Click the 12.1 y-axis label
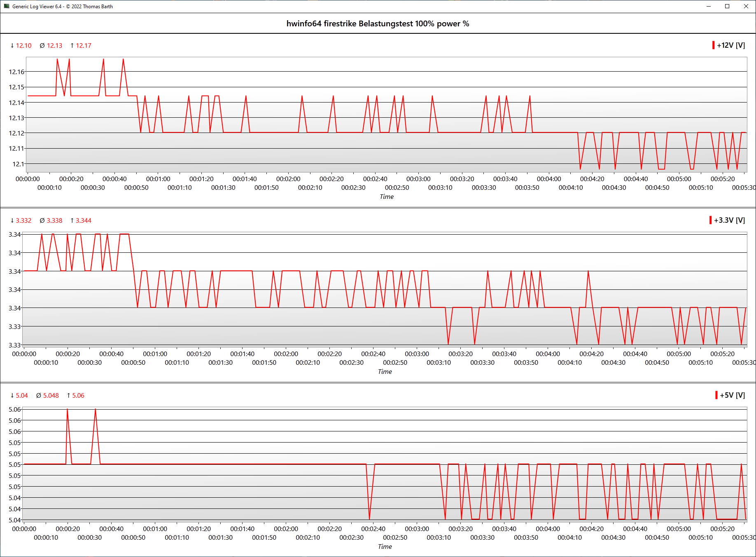The height and width of the screenshot is (557, 756). tap(19, 164)
